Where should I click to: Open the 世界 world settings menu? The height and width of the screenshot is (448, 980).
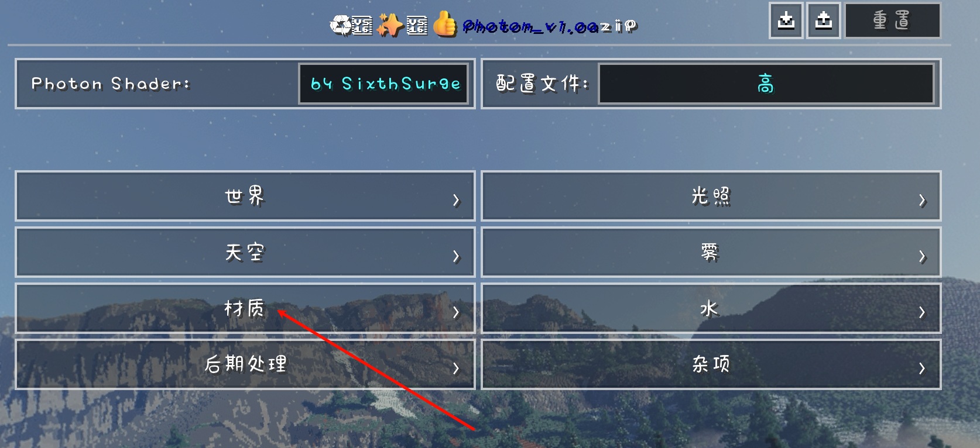click(245, 196)
